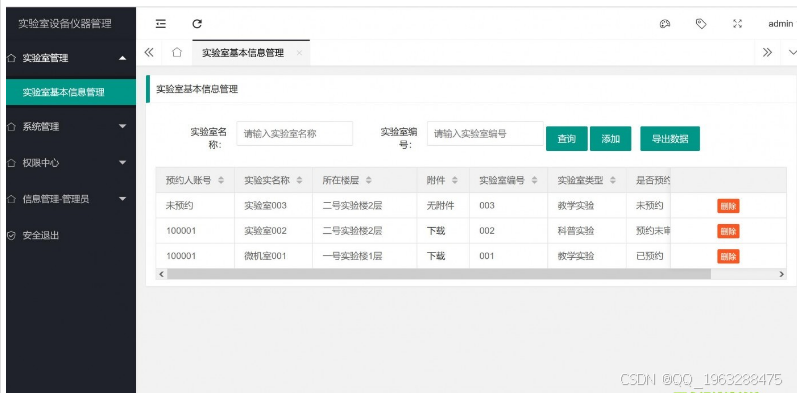Sort by 预约人账号 column
This screenshot has width=797, height=393.
[221, 180]
